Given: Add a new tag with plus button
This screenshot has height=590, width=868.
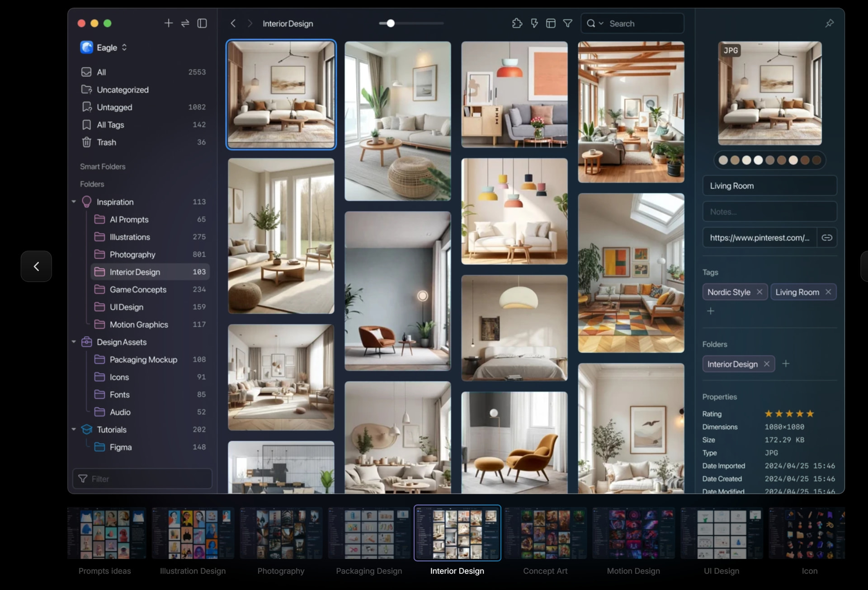Looking at the screenshot, I should 711,311.
